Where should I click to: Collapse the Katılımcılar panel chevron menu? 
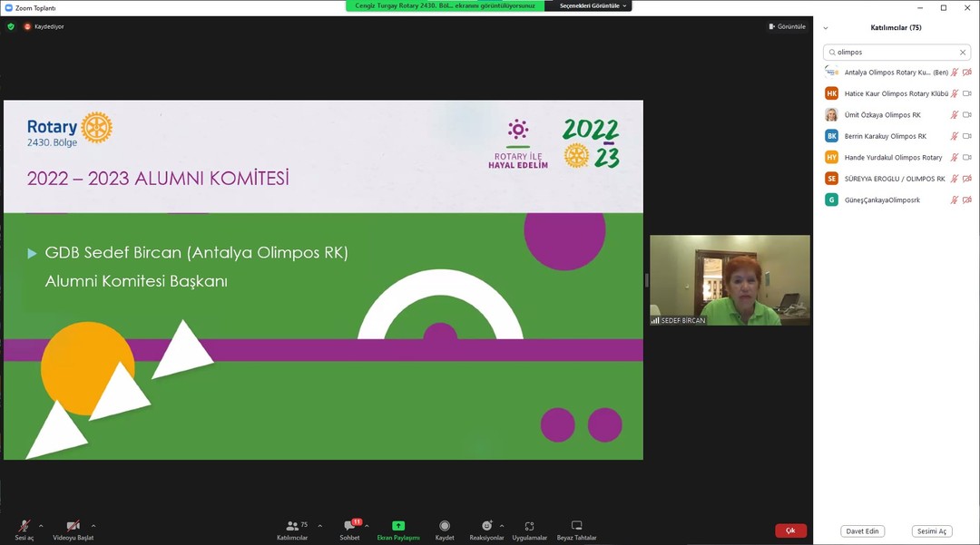pos(825,28)
